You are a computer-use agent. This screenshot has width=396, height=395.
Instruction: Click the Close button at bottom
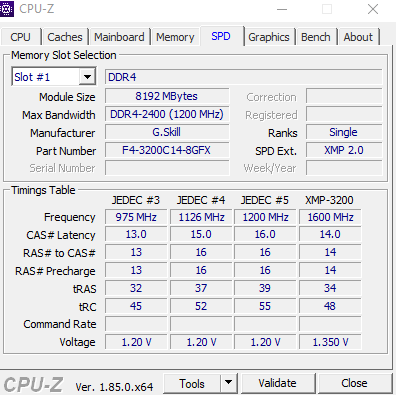355,383
